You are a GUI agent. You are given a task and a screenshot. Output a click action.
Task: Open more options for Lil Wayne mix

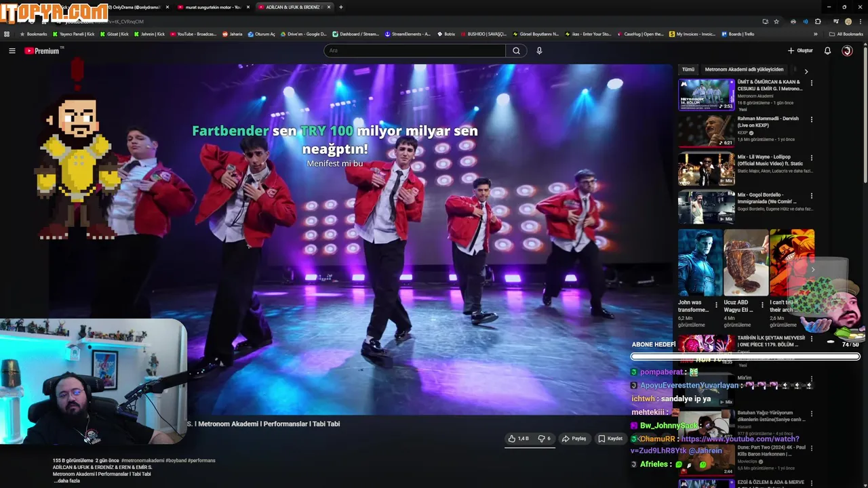(812, 159)
